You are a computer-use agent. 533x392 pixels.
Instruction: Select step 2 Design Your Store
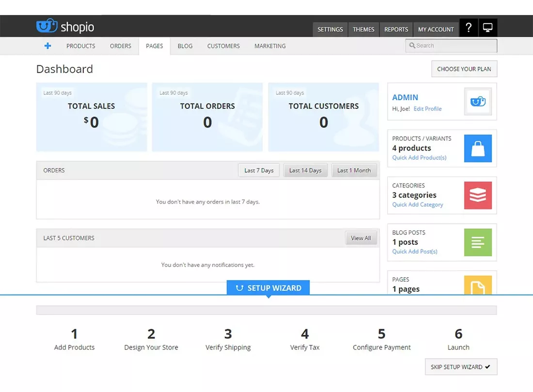click(151, 339)
